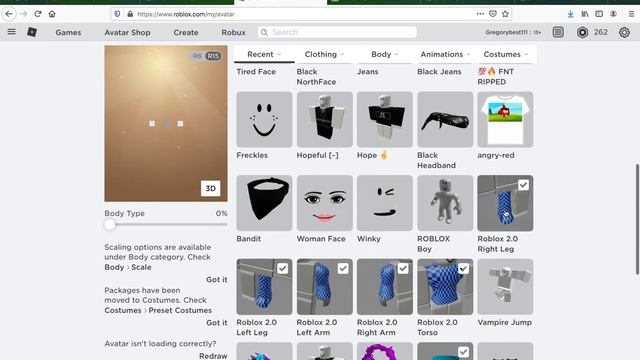Screen dimensions: 640x360
Task: Open the settings gear icon
Action: [x=624, y=32]
